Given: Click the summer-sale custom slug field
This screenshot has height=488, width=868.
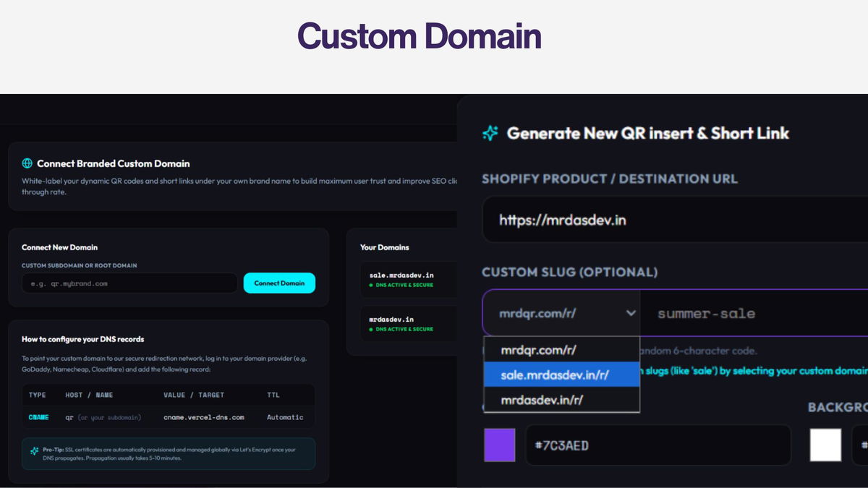Looking at the screenshot, I should 754,313.
